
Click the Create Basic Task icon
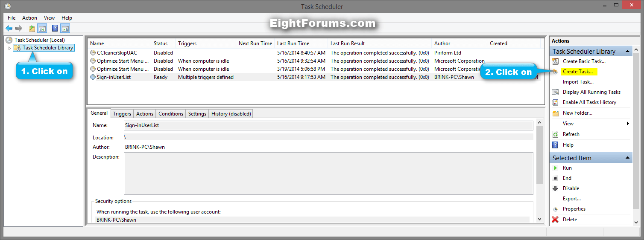tap(555, 61)
